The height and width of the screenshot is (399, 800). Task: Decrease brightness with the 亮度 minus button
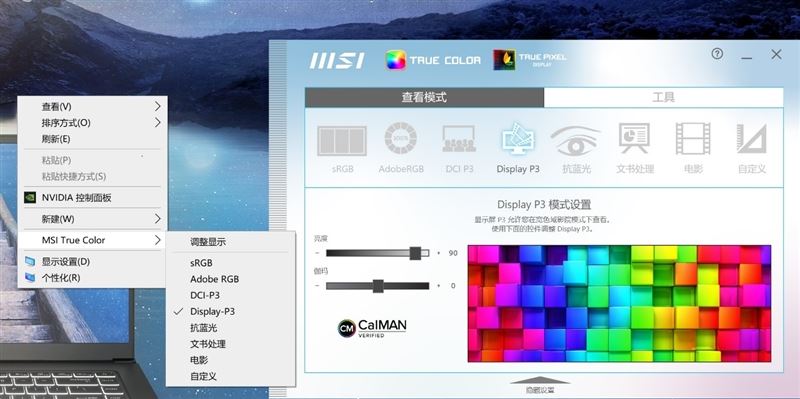317,253
